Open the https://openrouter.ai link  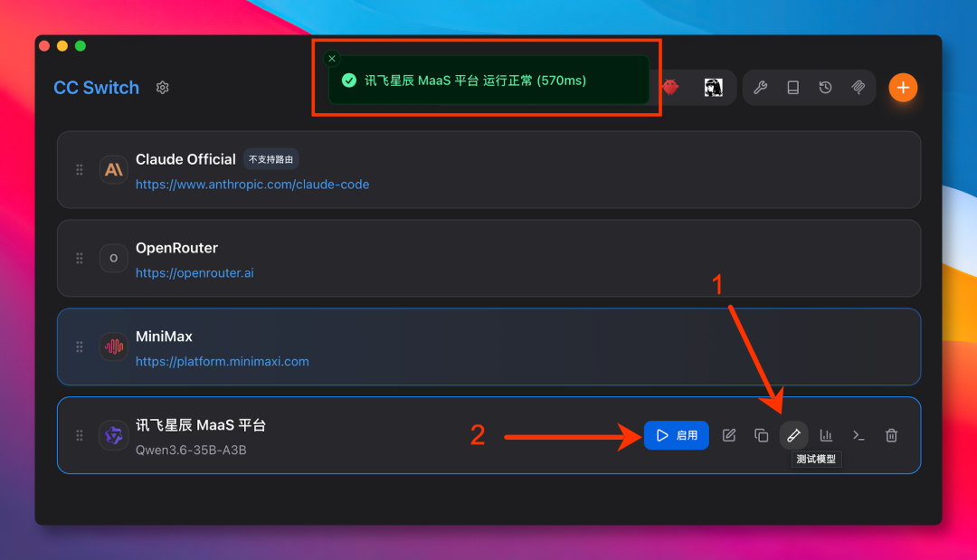pyautogui.click(x=194, y=273)
